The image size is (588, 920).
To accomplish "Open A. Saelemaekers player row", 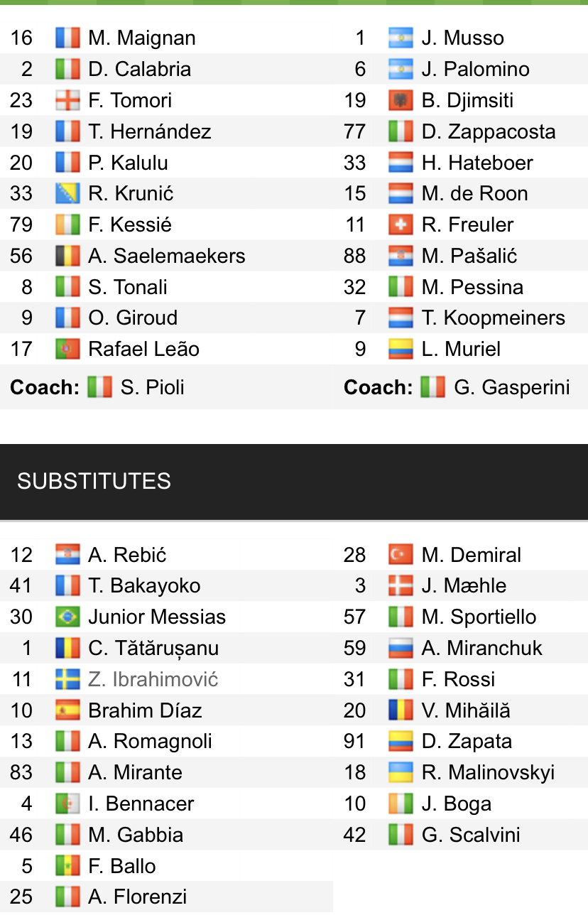I will pos(166,256).
